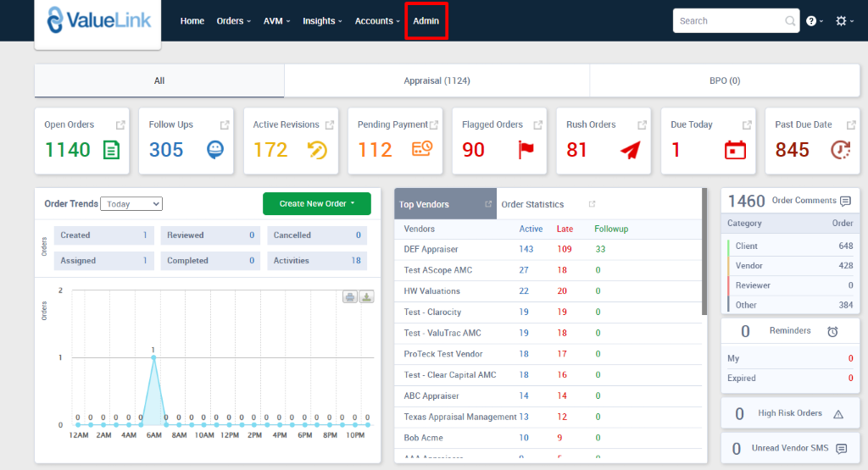This screenshot has height=470, width=868.
Task: Open the help question mark menu
Action: (x=815, y=21)
